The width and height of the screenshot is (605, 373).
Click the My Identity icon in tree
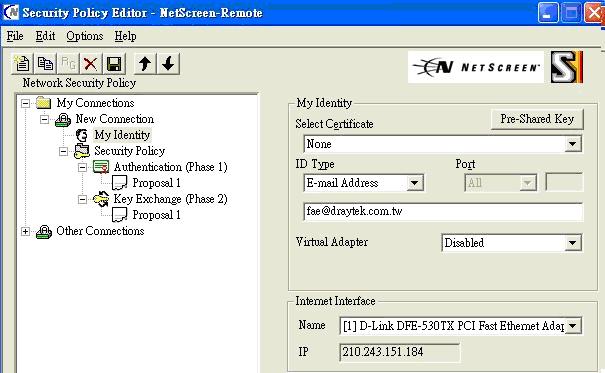tap(81, 135)
